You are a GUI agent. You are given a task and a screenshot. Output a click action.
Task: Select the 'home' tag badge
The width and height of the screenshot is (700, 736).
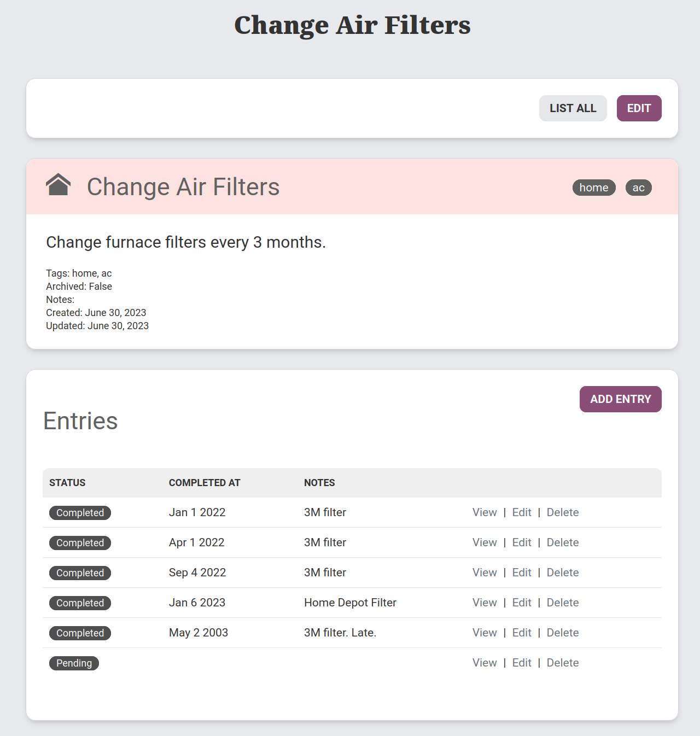click(593, 188)
